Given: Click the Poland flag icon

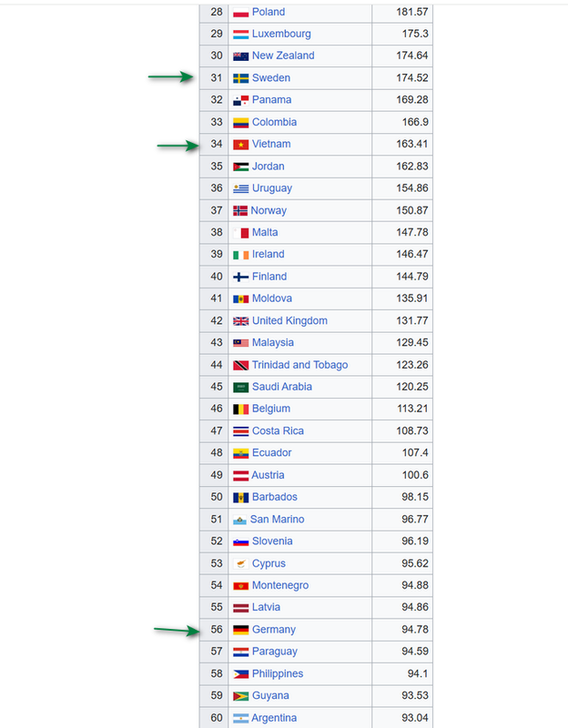Looking at the screenshot, I should tap(240, 13).
